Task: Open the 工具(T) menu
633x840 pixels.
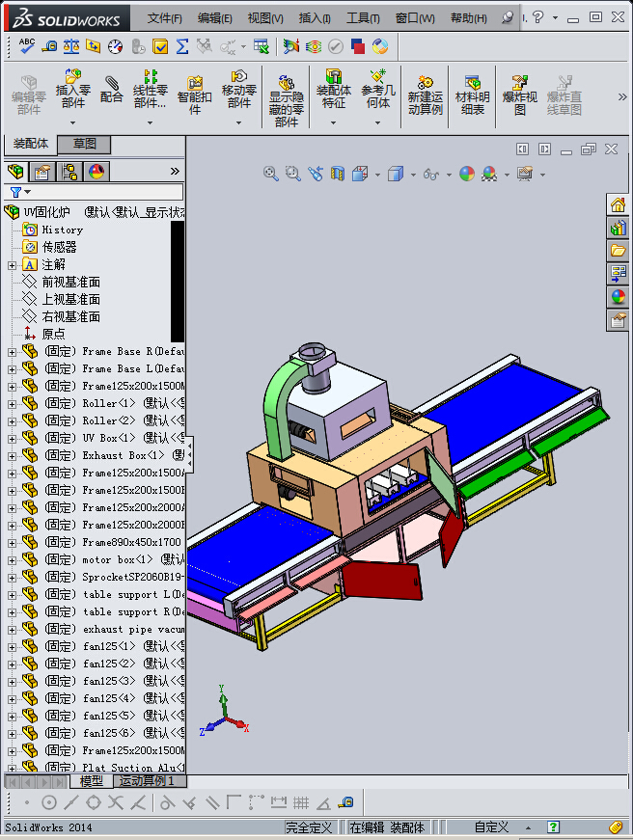Action: click(x=363, y=18)
